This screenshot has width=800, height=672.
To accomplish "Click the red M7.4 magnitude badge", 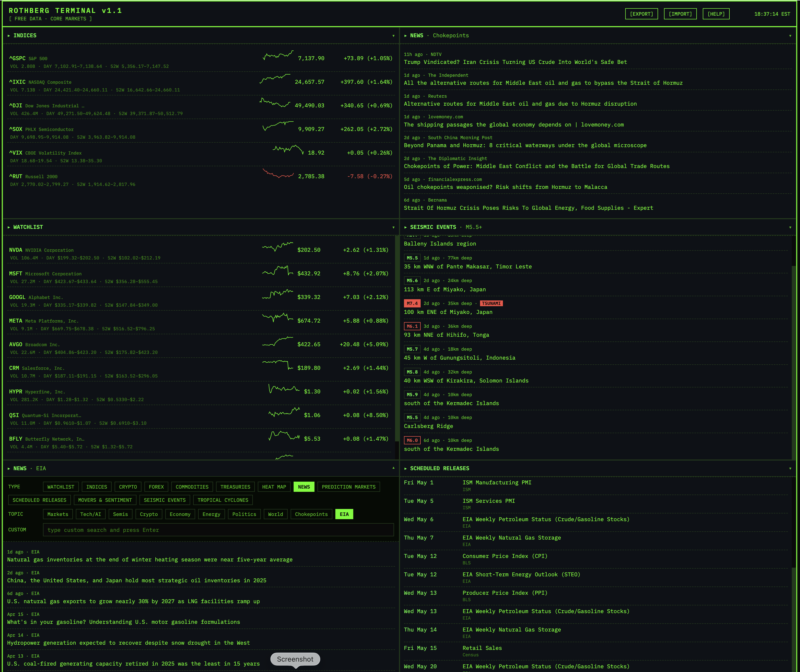I will 412,304.
